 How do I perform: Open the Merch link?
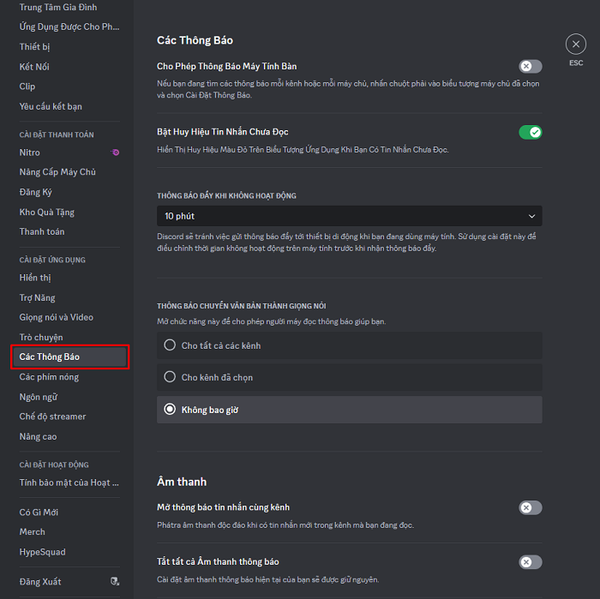pos(32,532)
